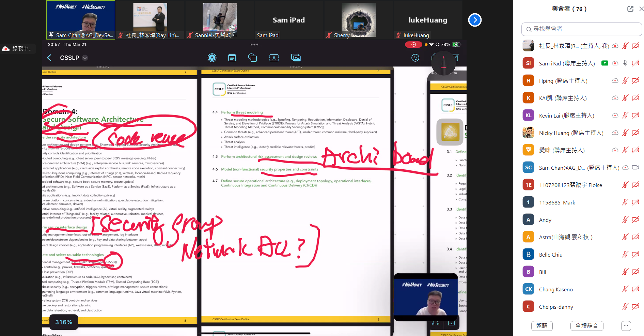Toggle Sam iPad microphone mute
This screenshot has width=644, height=336.
click(625, 63)
